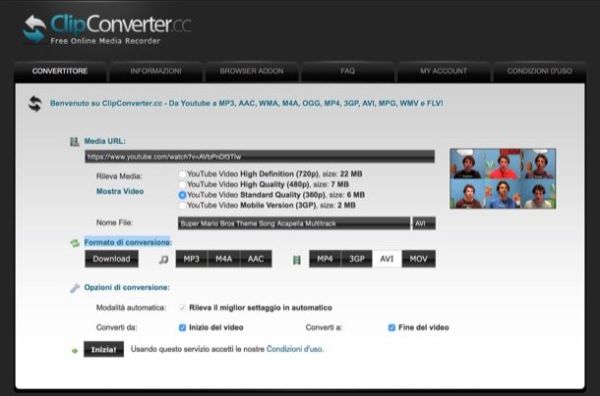Switch to the FAQ tab
Viewport: 600px width, 396px height.
[x=347, y=72]
